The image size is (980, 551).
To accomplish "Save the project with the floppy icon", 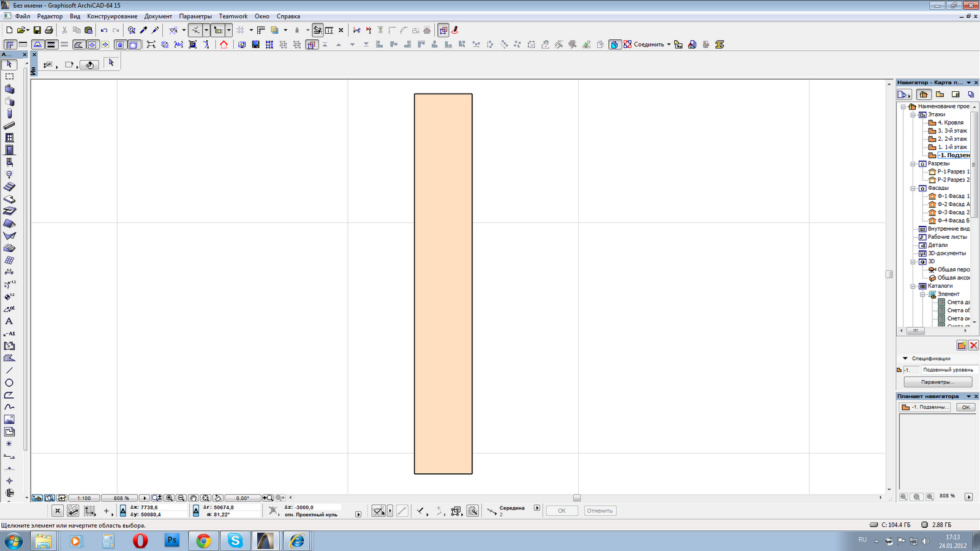I will (37, 30).
